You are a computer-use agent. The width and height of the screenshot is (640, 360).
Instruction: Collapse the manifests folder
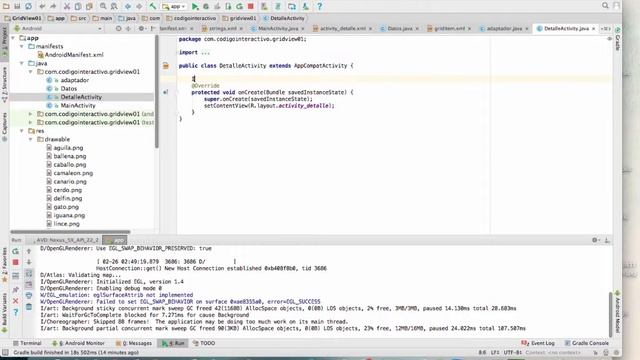tap(22, 47)
